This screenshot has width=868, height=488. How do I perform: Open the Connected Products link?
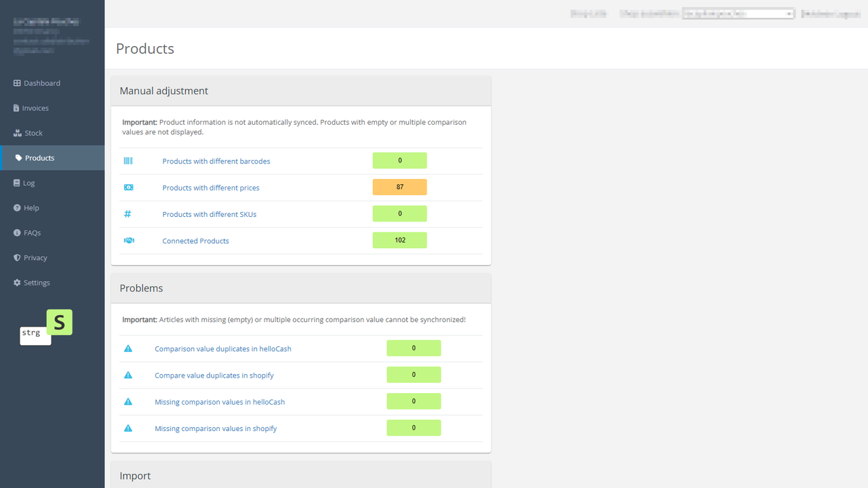[195, 240]
